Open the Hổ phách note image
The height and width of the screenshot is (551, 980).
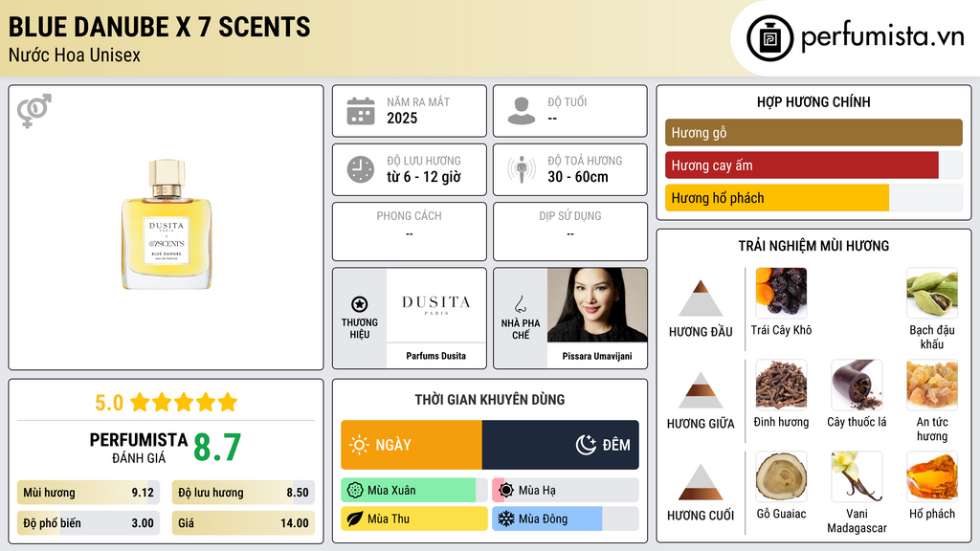pyautogui.click(x=932, y=477)
